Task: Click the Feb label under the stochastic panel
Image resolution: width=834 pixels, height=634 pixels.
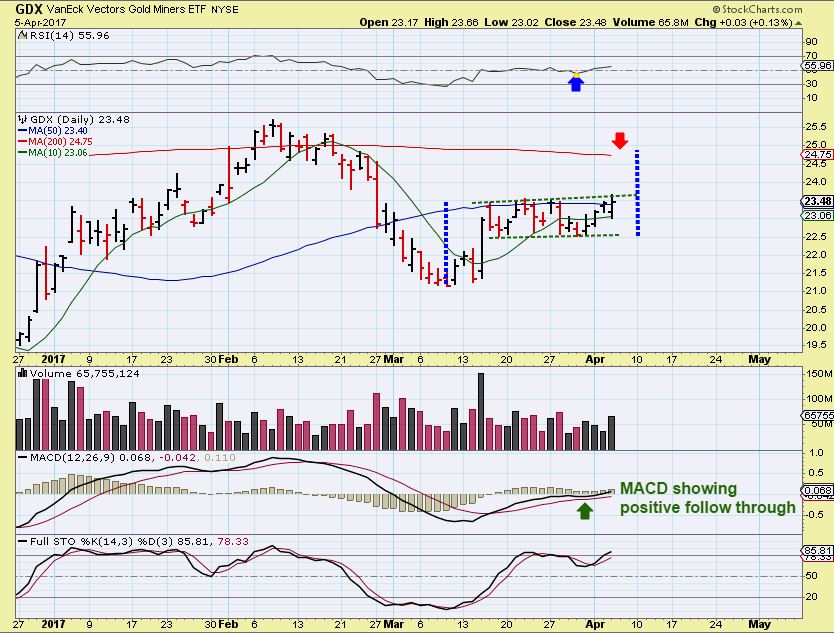Action: coord(228,624)
